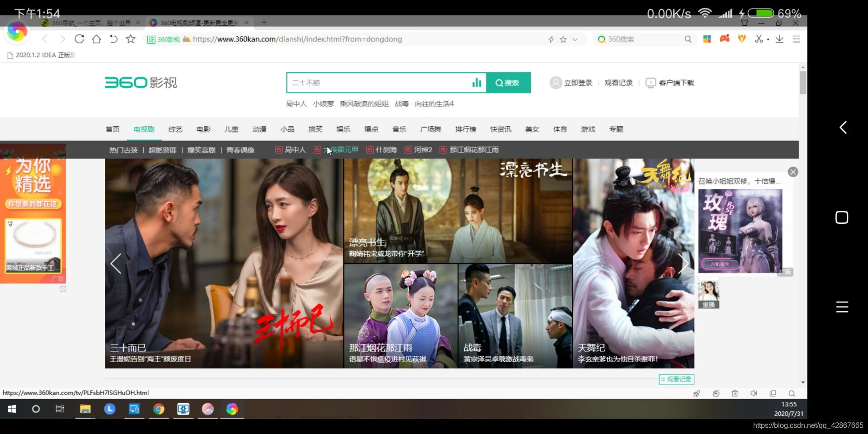The width and height of the screenshot is (868, 434).
Task: Open Chrome from the taskbar
Action: (159, 409)
